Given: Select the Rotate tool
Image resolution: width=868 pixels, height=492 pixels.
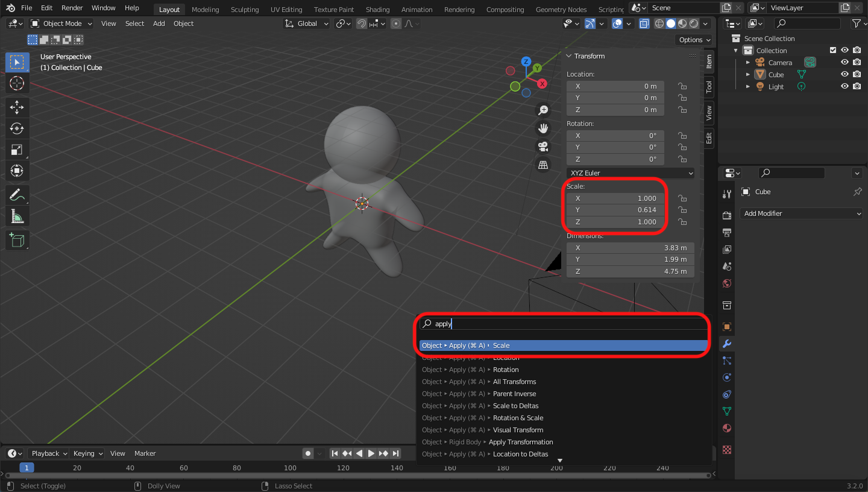Looking at the screenshot, I should (17, 128).
